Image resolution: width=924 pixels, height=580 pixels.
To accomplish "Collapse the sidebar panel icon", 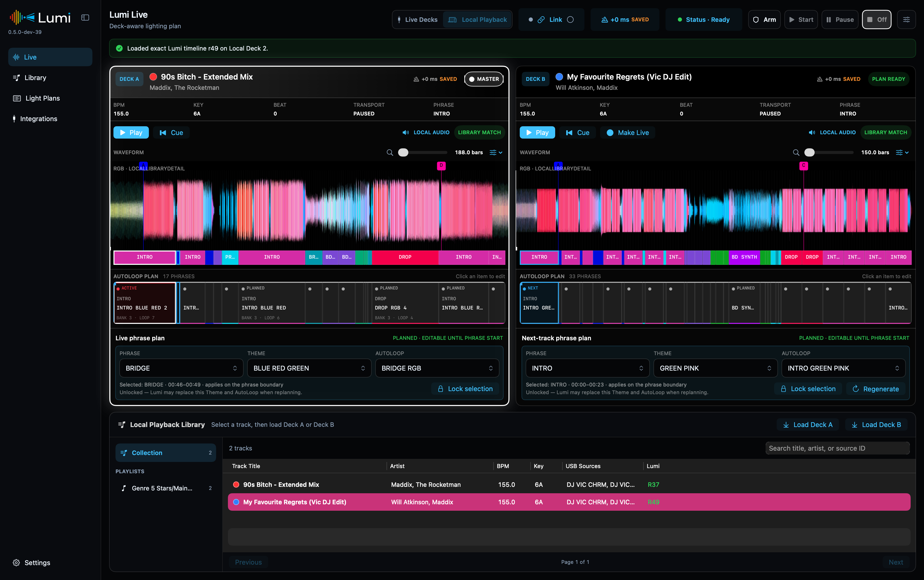I will (x=85, y=18).
